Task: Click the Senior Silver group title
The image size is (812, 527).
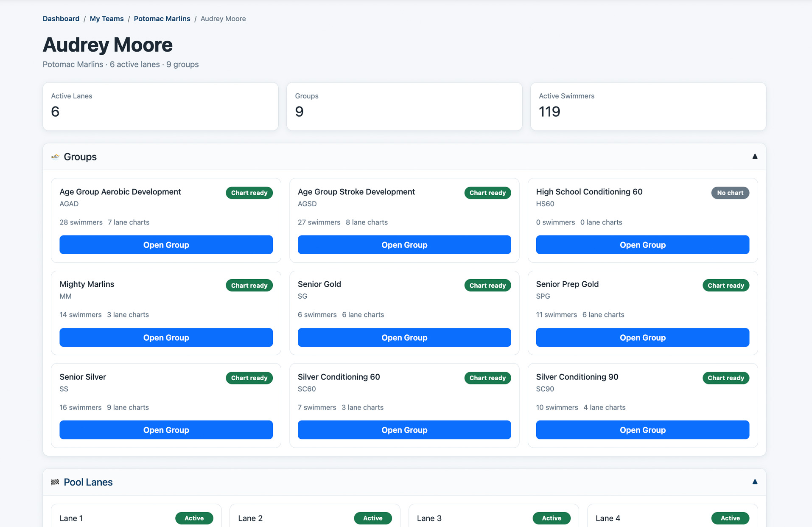Action: [x=83, y=377]
